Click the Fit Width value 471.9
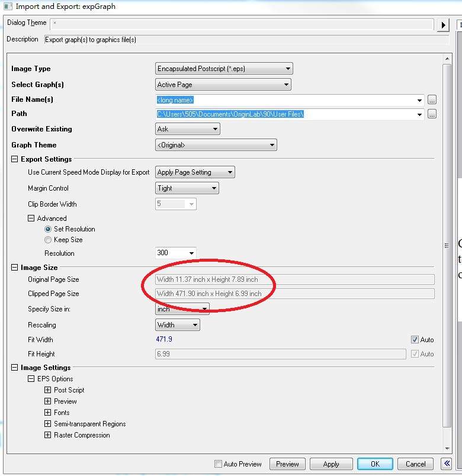 pos(164,340)
